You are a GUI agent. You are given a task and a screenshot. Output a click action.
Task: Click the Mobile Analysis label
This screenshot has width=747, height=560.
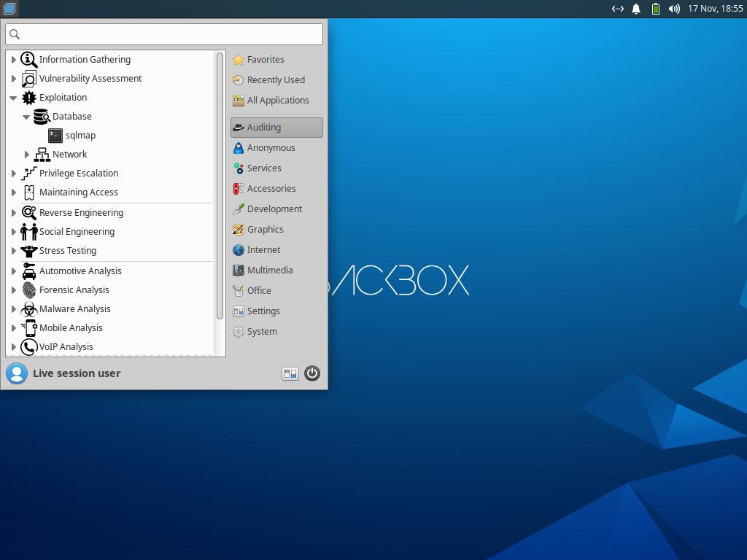pyautogui.click(x=71, y=328)
